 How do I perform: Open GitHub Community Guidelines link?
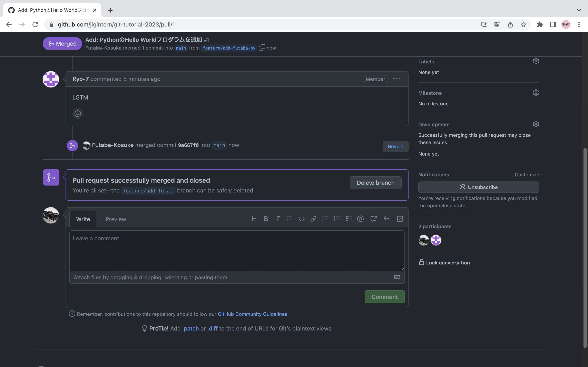pyautogui.click(x=252, y=314)
